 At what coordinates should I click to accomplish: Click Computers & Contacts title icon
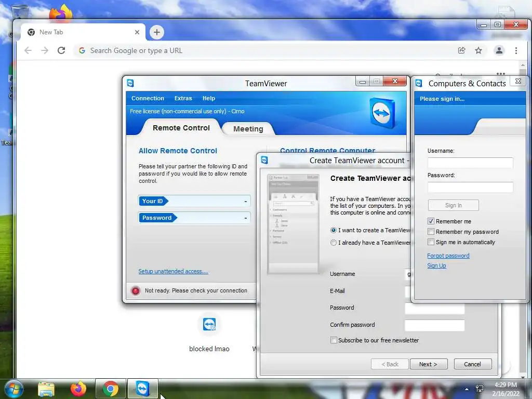point(419,83)
